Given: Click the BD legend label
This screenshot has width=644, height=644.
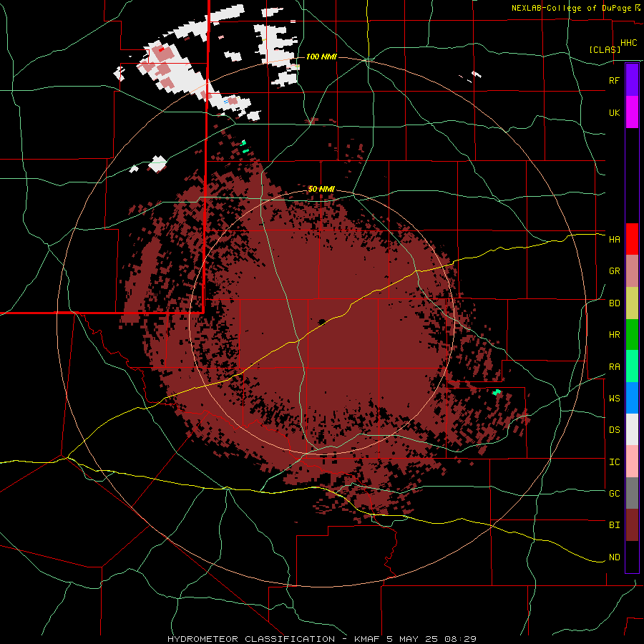Looking at the screenshot, I should [614, 303].
